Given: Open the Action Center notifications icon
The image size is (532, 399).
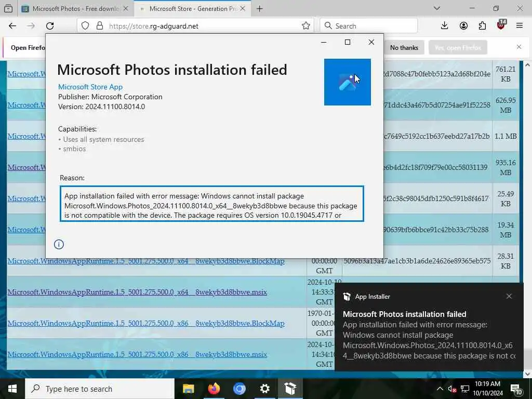Looking at the screenshot, I should click(x=516, y=389).
